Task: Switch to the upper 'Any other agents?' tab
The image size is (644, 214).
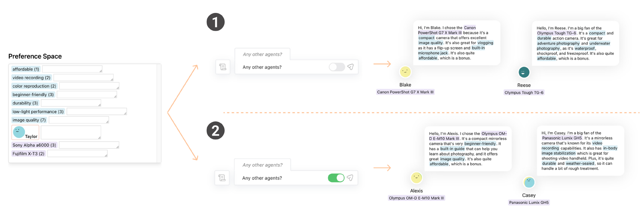Action: pyautogui.click(x=262, y=54)
